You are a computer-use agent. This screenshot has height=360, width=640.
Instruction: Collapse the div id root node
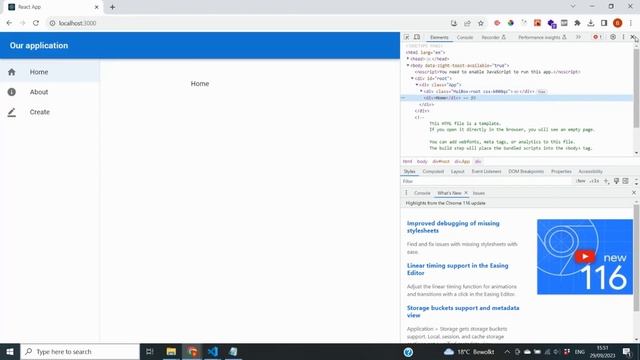(x=412, y=78)
